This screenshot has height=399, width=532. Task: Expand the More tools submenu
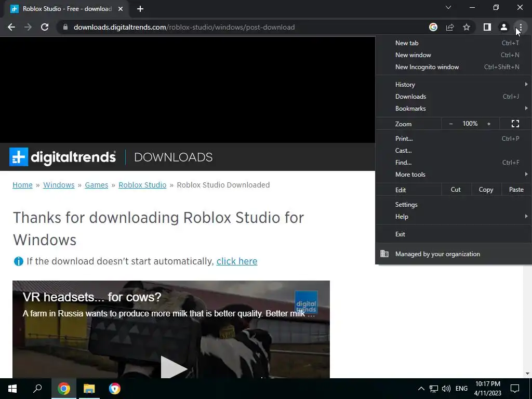[454, 175]
